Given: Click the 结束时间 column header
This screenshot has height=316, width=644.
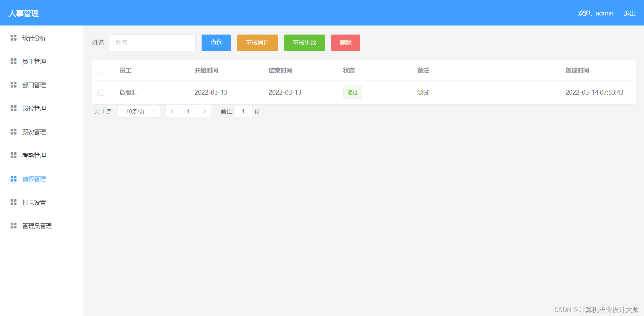Looking at the screenshot, I should (x=280, y=70).
